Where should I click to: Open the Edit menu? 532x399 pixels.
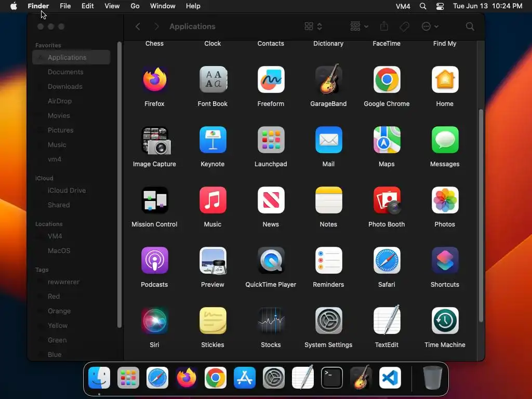point(87,6)
